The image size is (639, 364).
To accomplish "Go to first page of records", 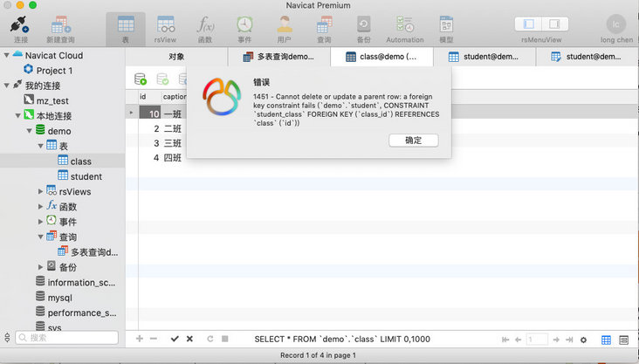I will pos(505,340).
